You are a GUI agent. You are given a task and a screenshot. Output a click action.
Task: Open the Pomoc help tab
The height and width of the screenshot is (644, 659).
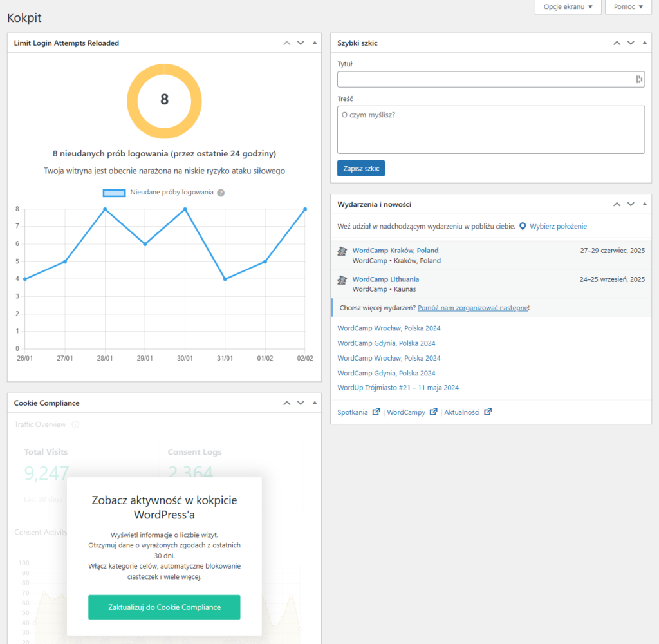click(628, 7)
